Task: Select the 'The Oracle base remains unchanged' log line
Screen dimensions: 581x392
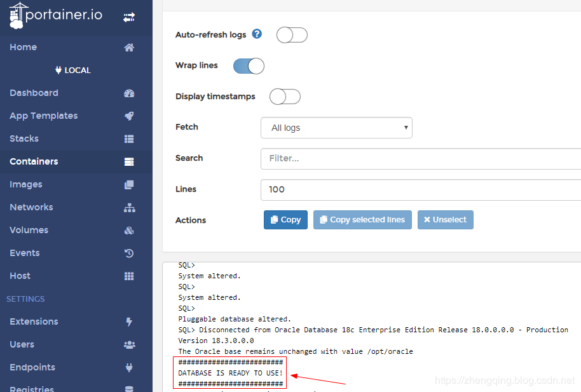Action: (296, 351)
